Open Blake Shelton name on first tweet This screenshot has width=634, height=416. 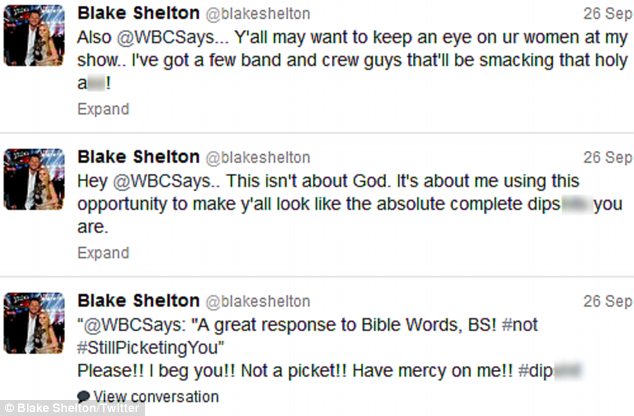click(x=137, y=15)
